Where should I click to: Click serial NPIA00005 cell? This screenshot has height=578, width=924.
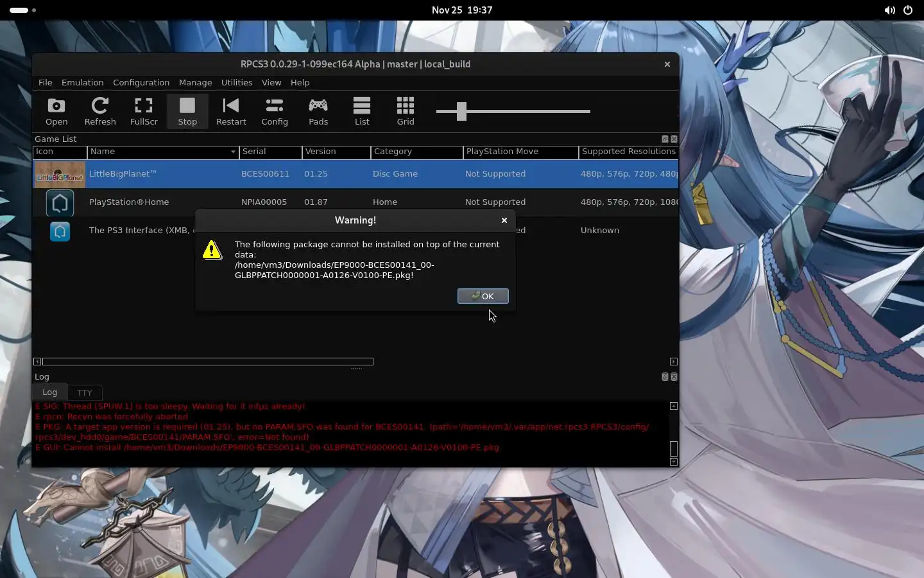pos(264,202)
